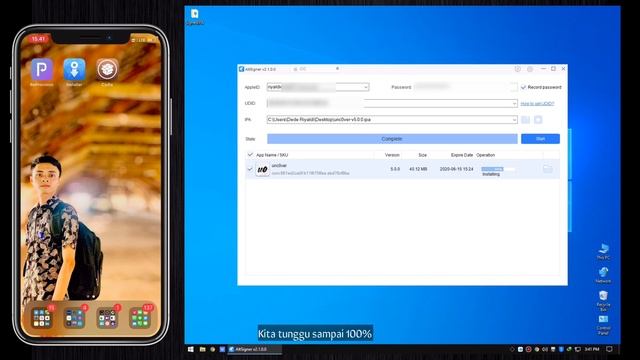Open the How to get UDID link
Viewport: 640px width, 360px height.
537,104
